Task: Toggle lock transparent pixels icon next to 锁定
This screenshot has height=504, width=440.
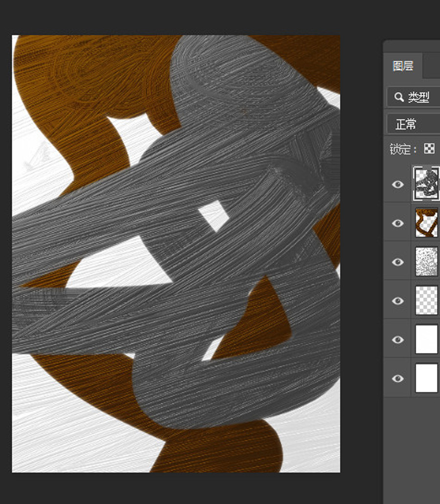Action: click(x=429, y=149)
